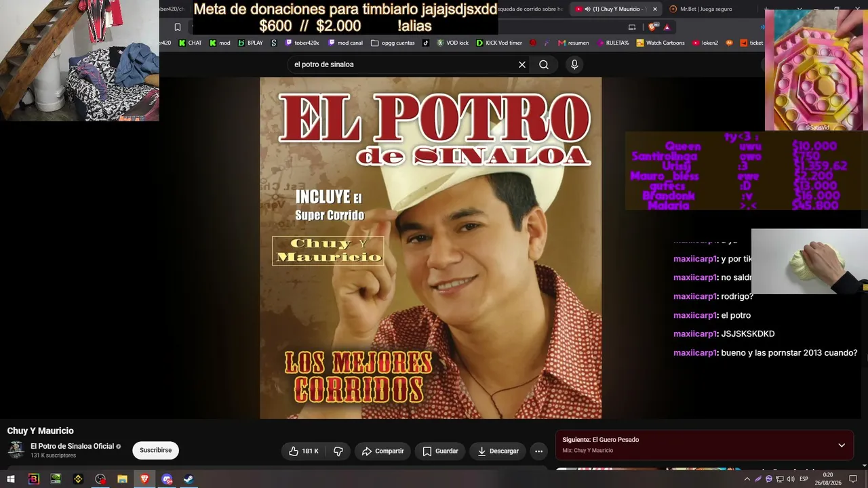Open the Windows Start menu

click(11, 479)
